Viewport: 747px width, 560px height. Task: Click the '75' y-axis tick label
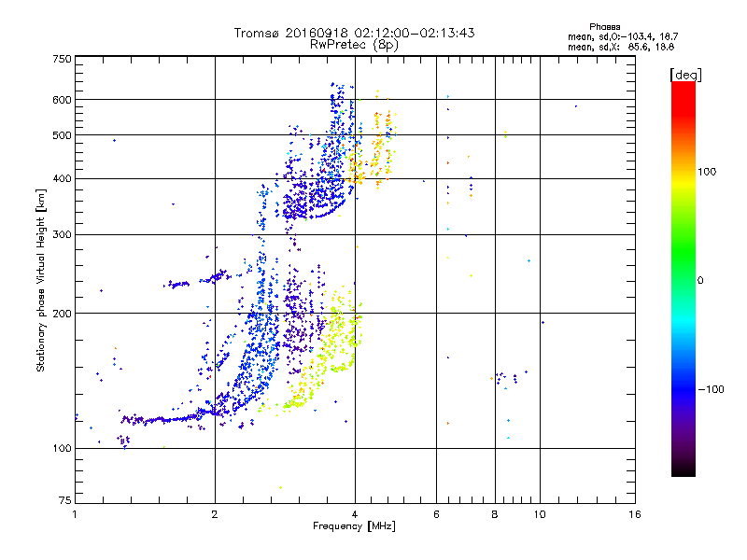pyautogui.click(x=65, y=500)
